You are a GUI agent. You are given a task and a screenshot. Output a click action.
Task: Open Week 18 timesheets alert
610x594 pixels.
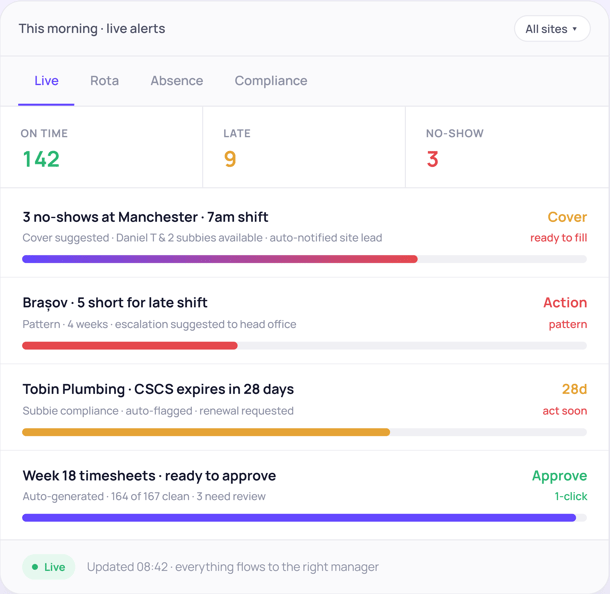305,495
